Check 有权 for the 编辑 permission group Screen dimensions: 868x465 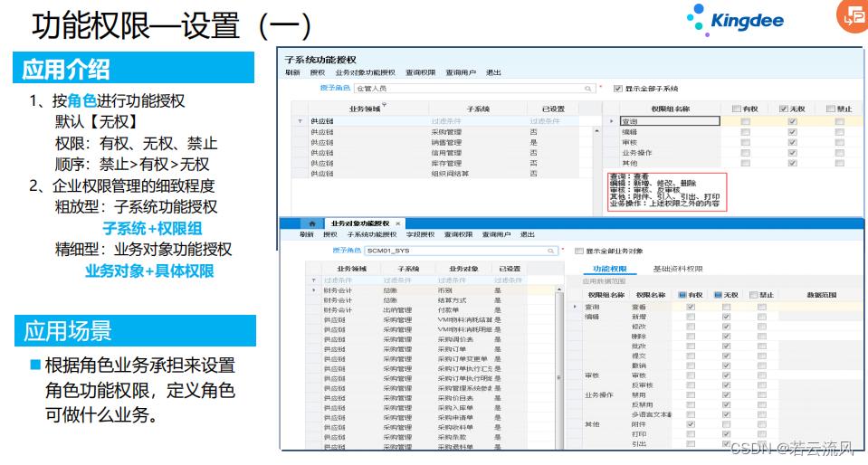pos(746,132)
